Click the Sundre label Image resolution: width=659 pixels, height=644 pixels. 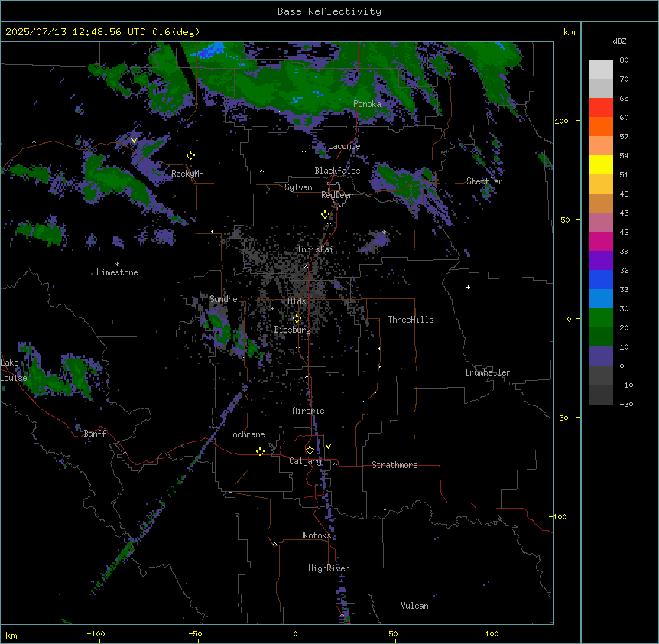click(223, 299)
